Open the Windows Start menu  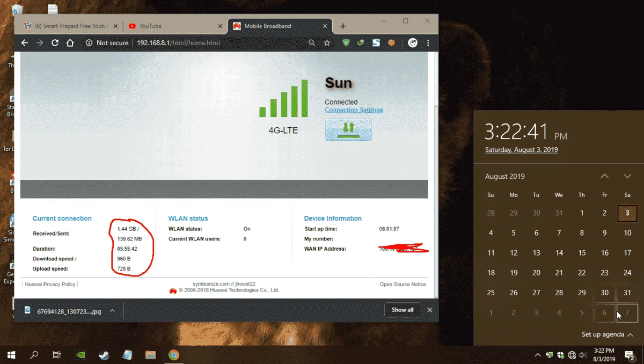tap(11, 355)
